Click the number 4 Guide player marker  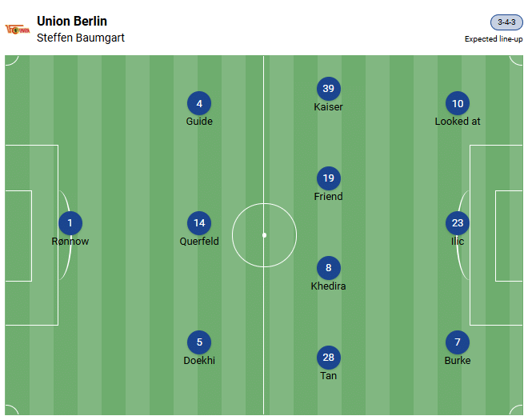(x=199, y=103)
